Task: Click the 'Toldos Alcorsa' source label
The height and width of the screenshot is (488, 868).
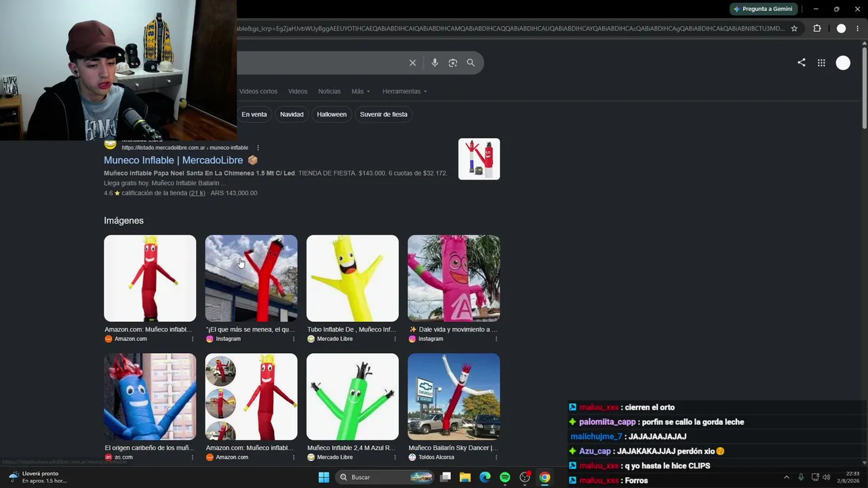Action: pos(436,457)
